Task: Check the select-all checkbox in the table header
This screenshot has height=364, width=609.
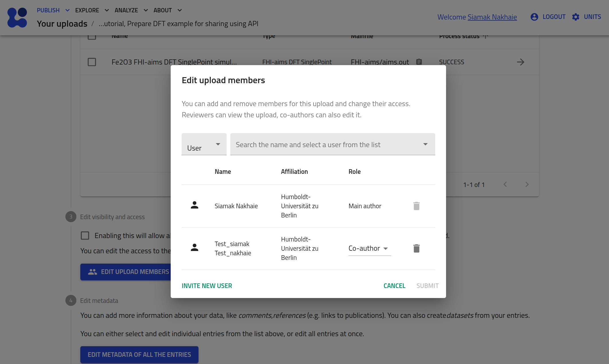Action: click(92, 36)
